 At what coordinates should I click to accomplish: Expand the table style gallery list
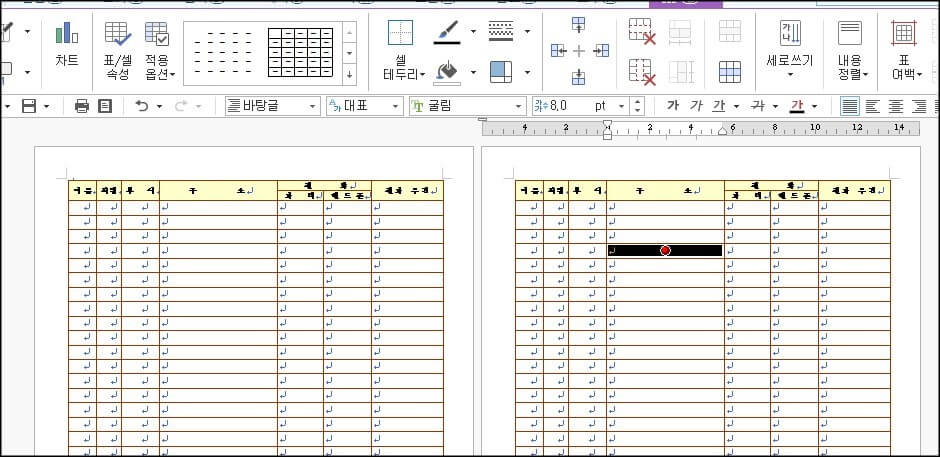click(x=350, y=74)
